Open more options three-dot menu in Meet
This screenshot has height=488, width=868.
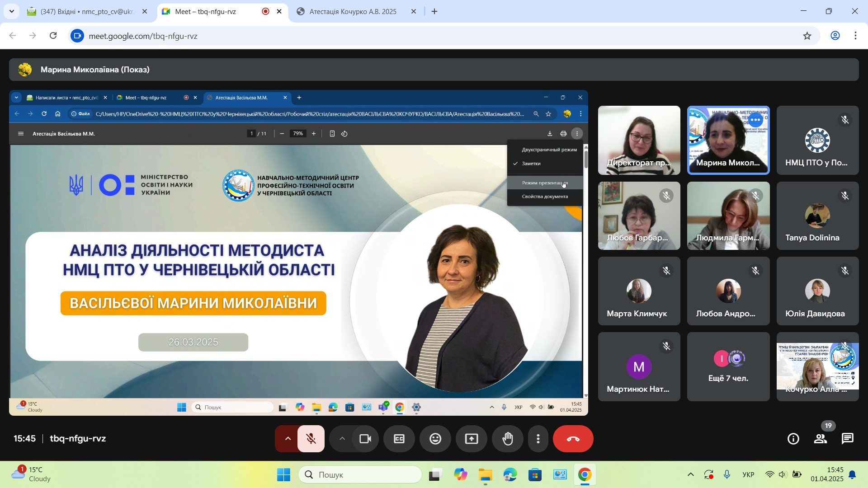tap(538, 439)
